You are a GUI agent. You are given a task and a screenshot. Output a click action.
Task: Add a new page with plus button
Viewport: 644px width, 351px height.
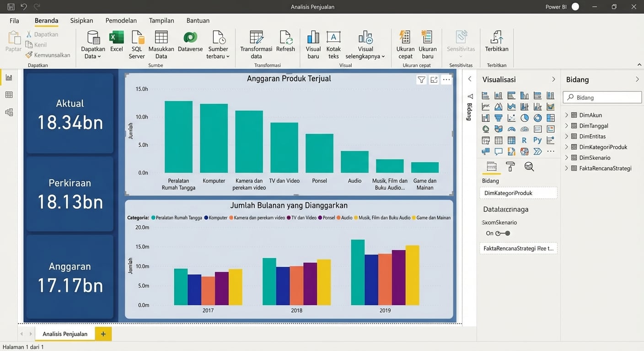coord(103,334)
